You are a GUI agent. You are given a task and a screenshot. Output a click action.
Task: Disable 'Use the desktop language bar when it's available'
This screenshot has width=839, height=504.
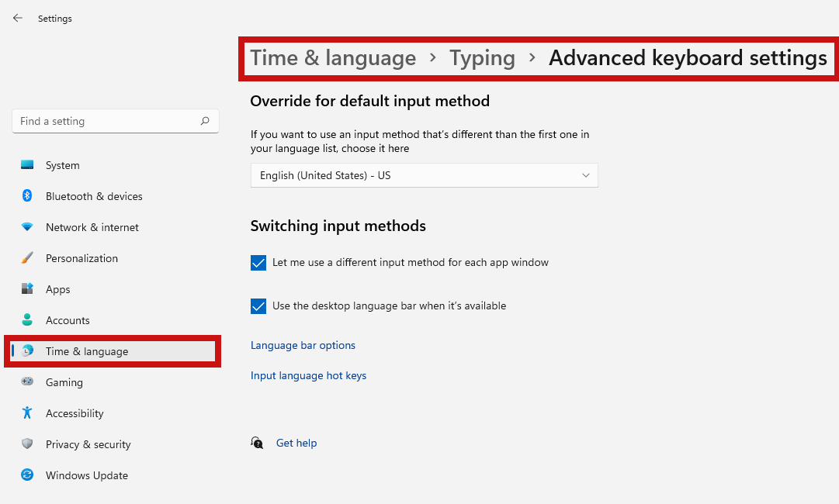point(258,306)
